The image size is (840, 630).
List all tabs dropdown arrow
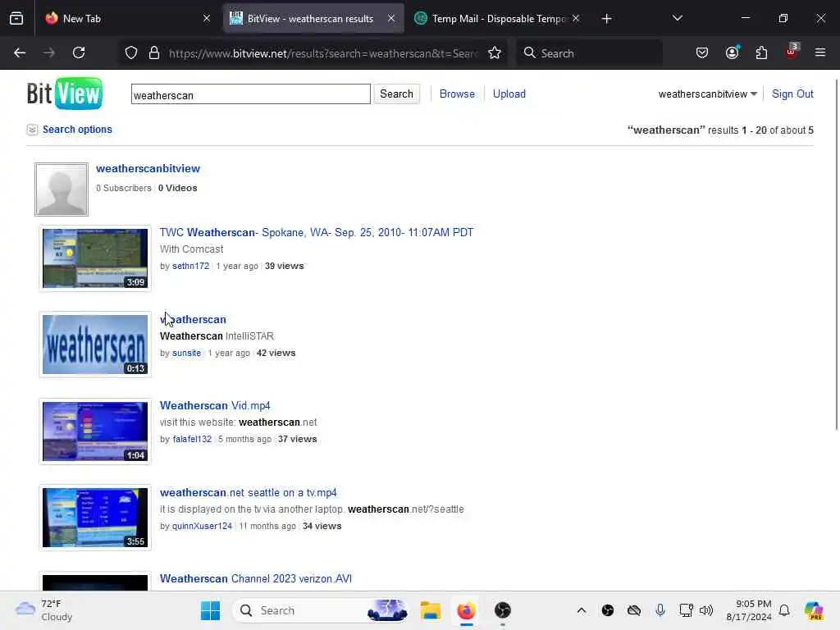[677, 18]
